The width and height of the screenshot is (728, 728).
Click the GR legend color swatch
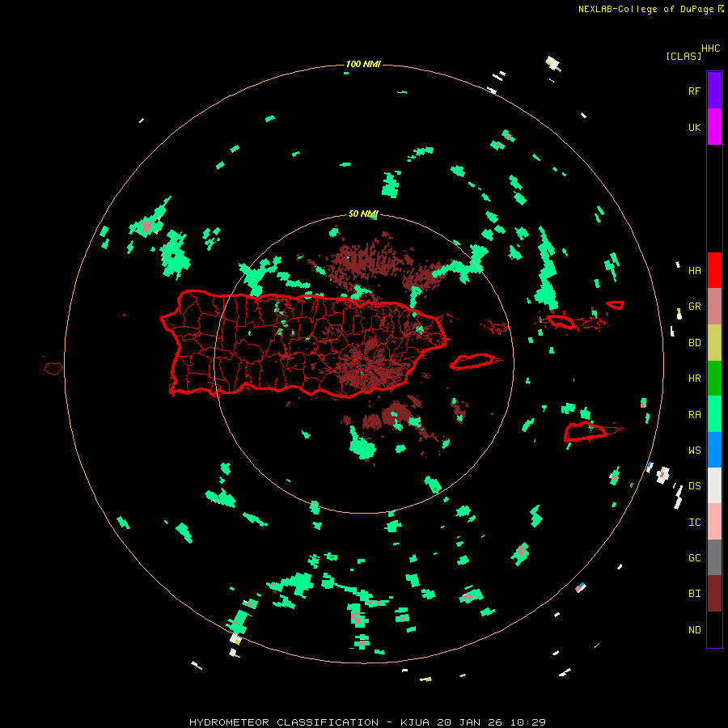(x=714, y=307)
